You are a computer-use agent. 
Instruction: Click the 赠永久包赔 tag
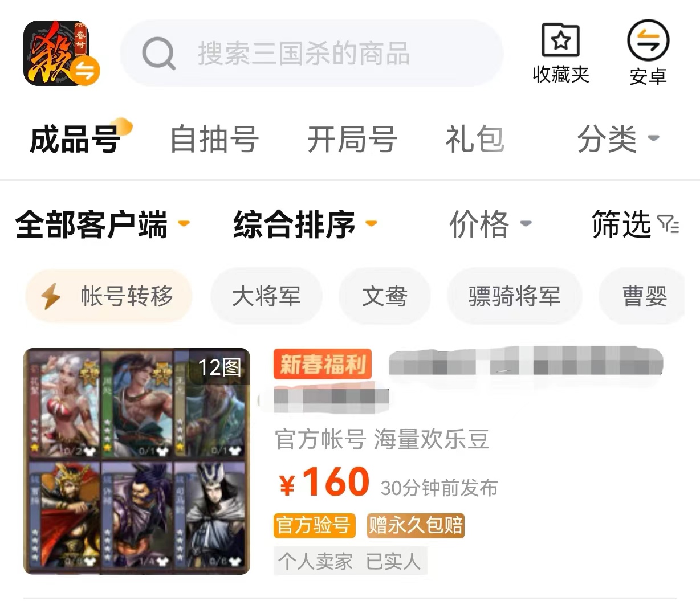click(416, 525)
